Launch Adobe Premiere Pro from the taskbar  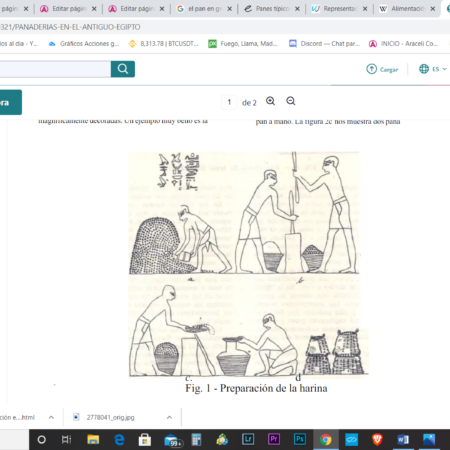pyautogui.click(x=274, y=439)
